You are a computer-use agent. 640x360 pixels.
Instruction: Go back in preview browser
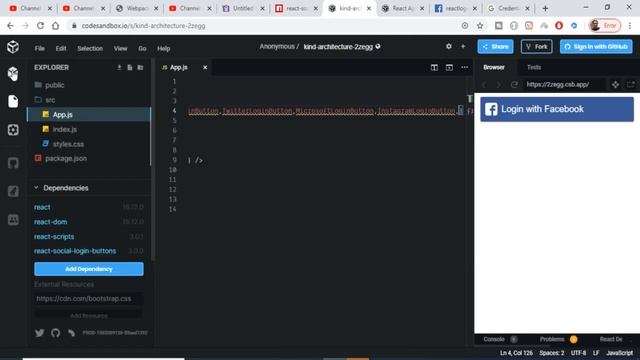click(484, 84)
